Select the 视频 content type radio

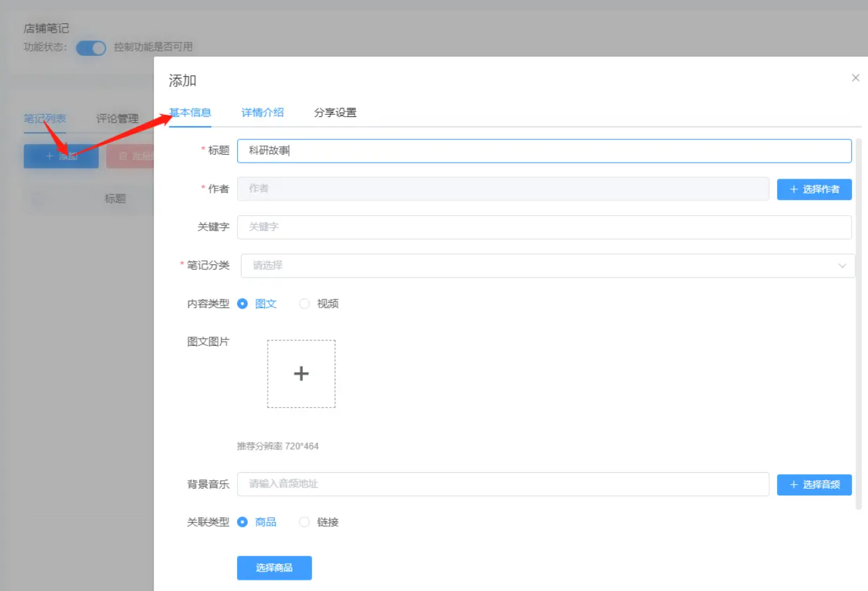click(305, 304)
